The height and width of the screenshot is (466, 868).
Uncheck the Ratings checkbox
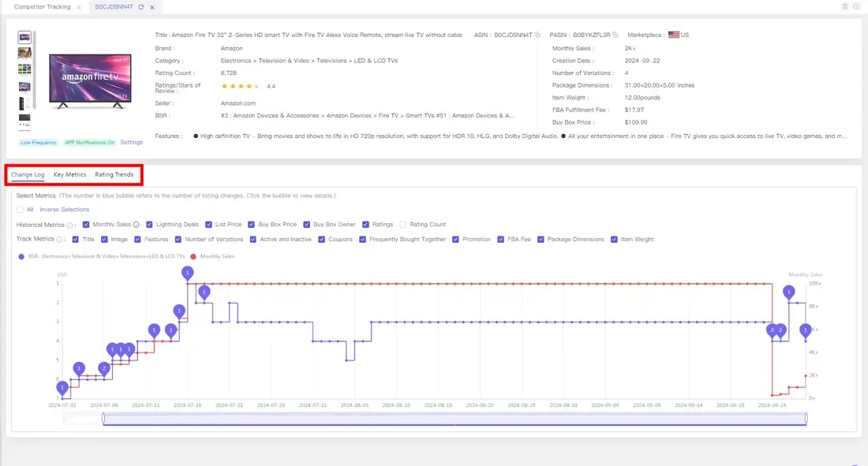click(365, 225)
